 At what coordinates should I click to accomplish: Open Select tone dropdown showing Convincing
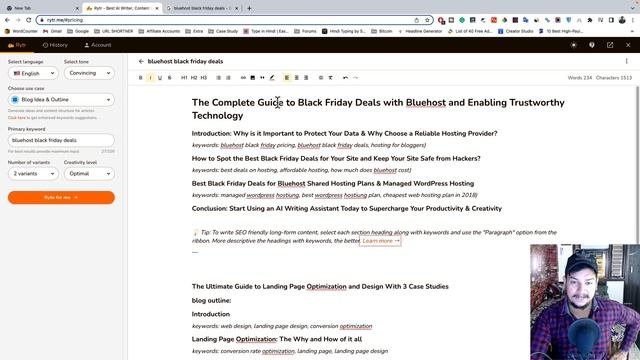point(89,73)
